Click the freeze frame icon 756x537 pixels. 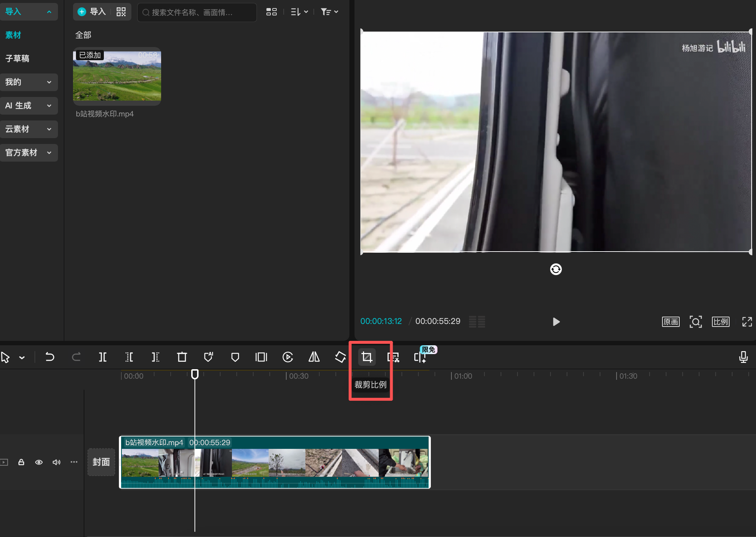(261, 357)
